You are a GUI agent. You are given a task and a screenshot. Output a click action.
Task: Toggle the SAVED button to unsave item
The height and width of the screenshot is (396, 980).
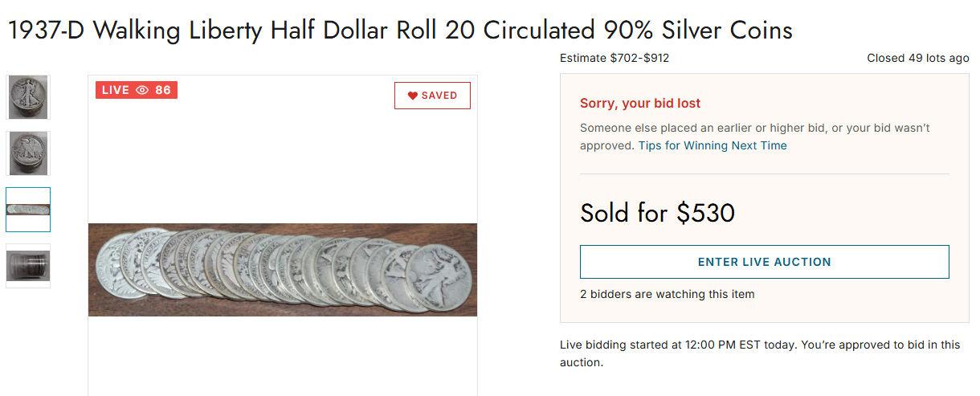pyautogui.click(x=432, y=96)
